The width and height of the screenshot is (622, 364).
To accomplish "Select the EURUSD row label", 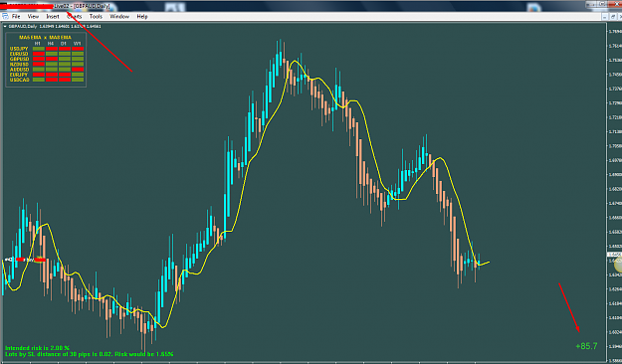I will point(19,54).
